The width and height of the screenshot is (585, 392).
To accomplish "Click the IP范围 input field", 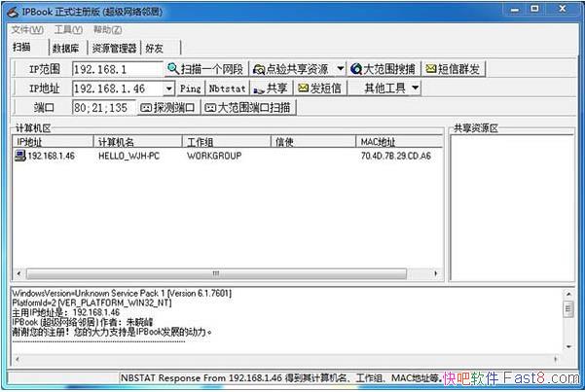I will click(x=118, y=69).
